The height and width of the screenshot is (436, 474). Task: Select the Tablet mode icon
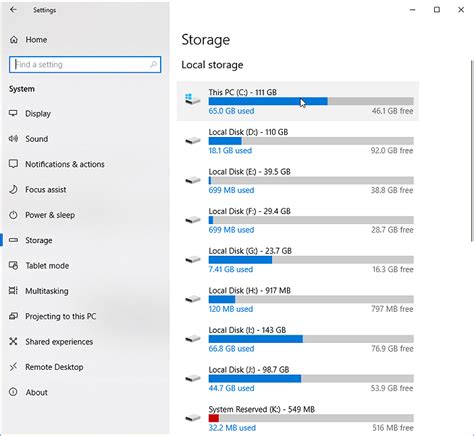(x=13, y=265)
